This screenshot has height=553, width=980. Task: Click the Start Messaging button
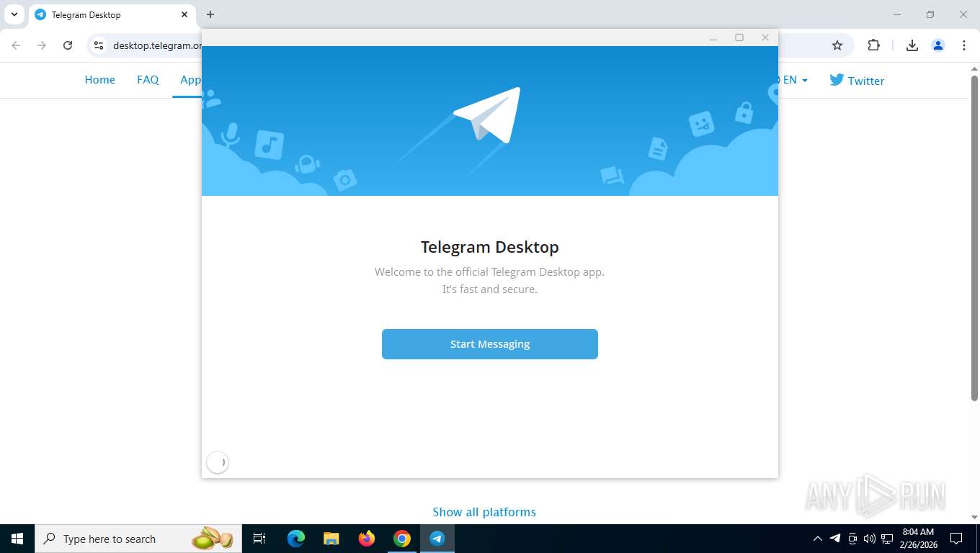click(x=490, y=344)
